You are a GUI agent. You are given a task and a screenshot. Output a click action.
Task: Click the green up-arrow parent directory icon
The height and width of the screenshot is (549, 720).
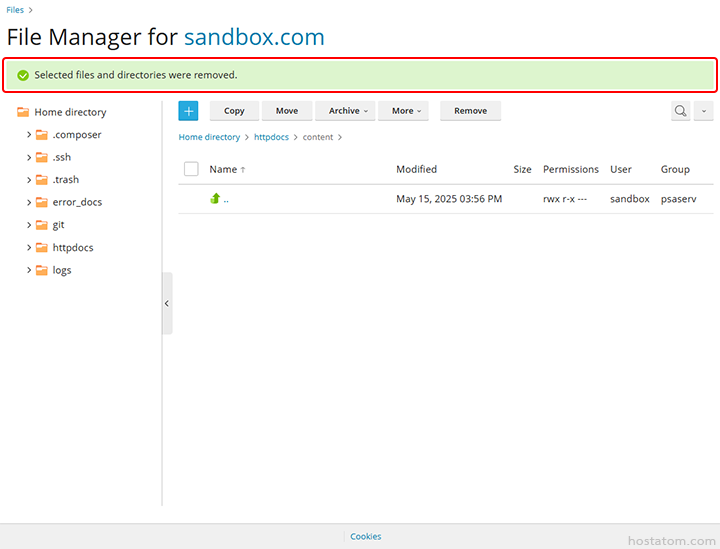coord(215,199)
